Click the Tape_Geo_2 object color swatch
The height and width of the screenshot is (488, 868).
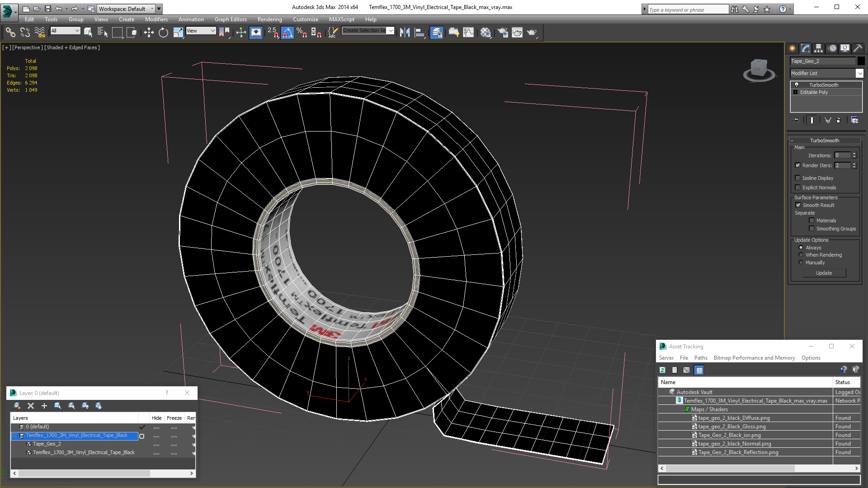[861, 61]
